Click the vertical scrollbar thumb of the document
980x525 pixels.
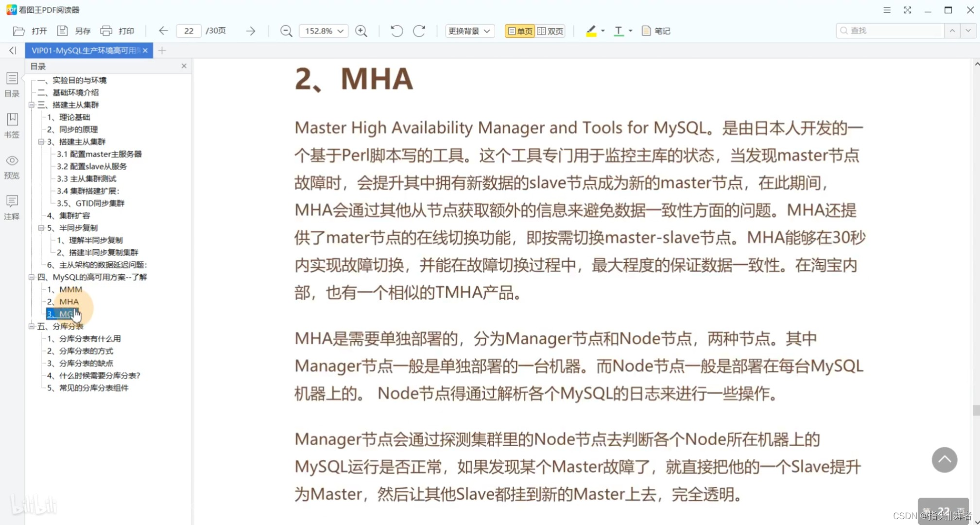coord(976,410)
